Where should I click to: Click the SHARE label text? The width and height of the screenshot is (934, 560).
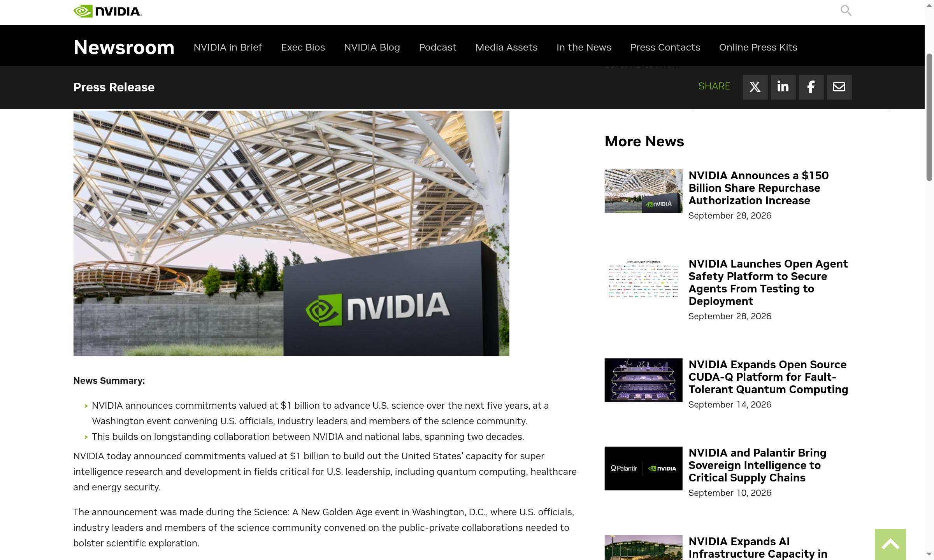tap(714, 86)
